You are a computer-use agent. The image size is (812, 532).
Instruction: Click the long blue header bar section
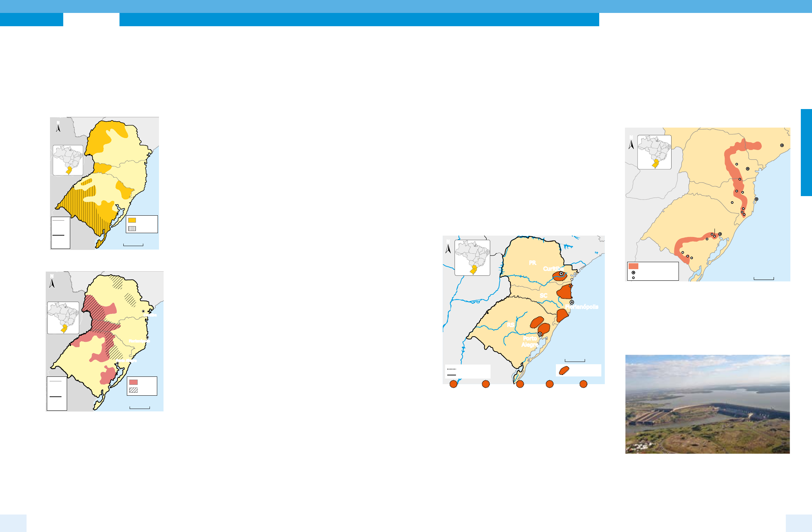coord(359,20)
